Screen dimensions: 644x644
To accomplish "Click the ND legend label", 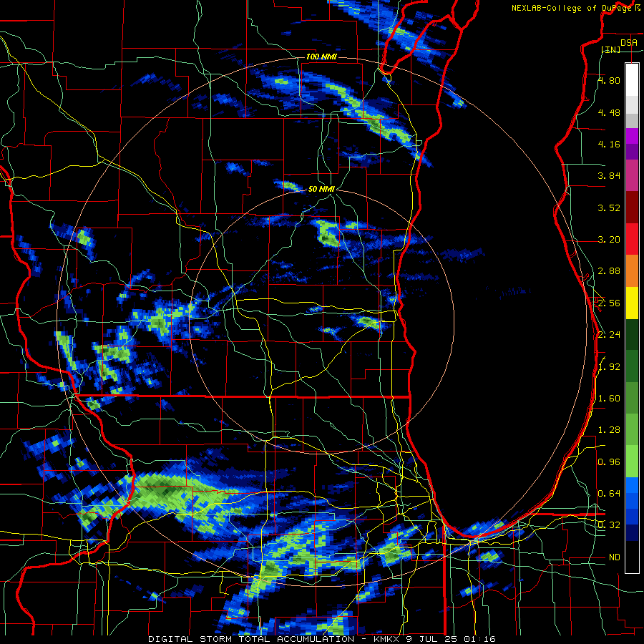I will click(615, 557).
